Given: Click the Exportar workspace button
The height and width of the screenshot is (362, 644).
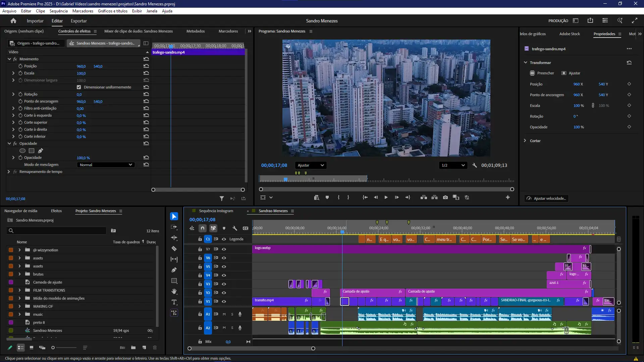Looking at the screenshot, I should (78, 21).
